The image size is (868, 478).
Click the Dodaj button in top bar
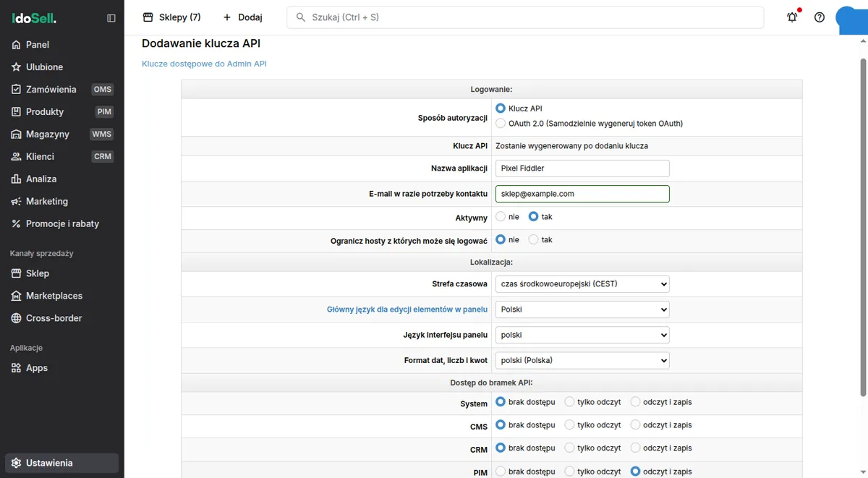(242, 17)
